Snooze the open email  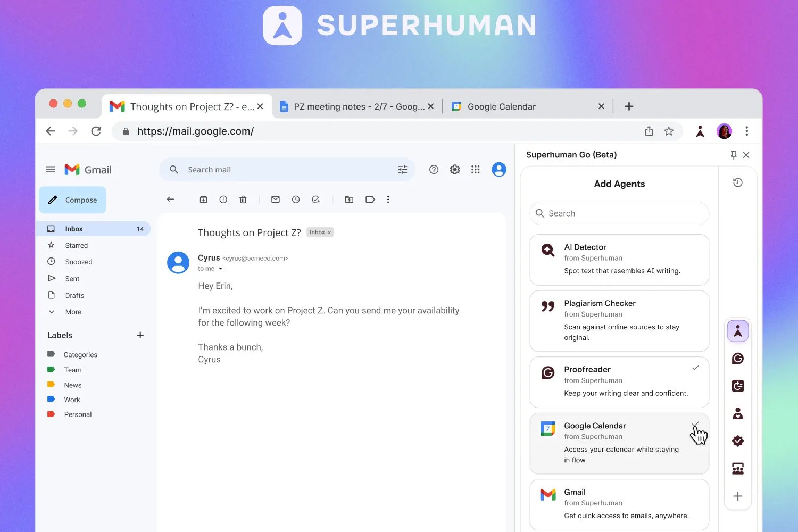click(296, 199)
